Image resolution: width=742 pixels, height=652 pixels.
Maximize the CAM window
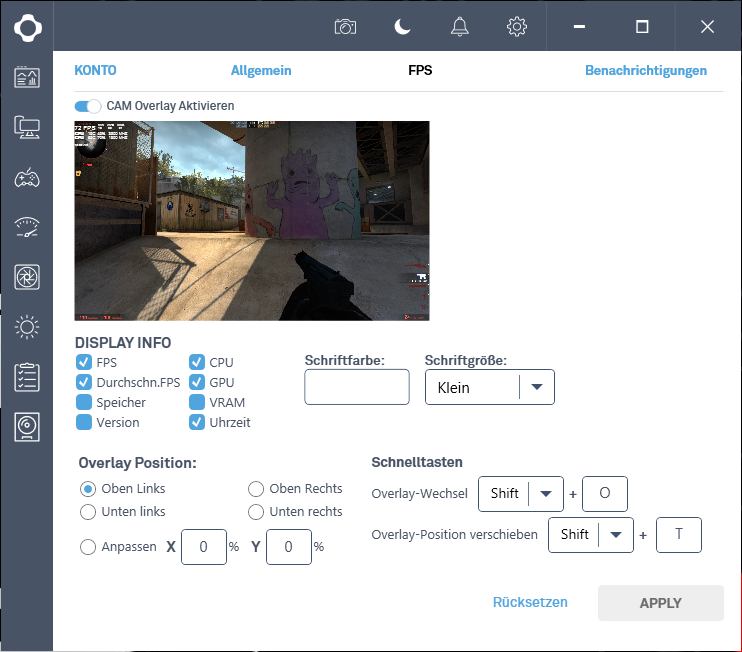click(x=642, y=26)
